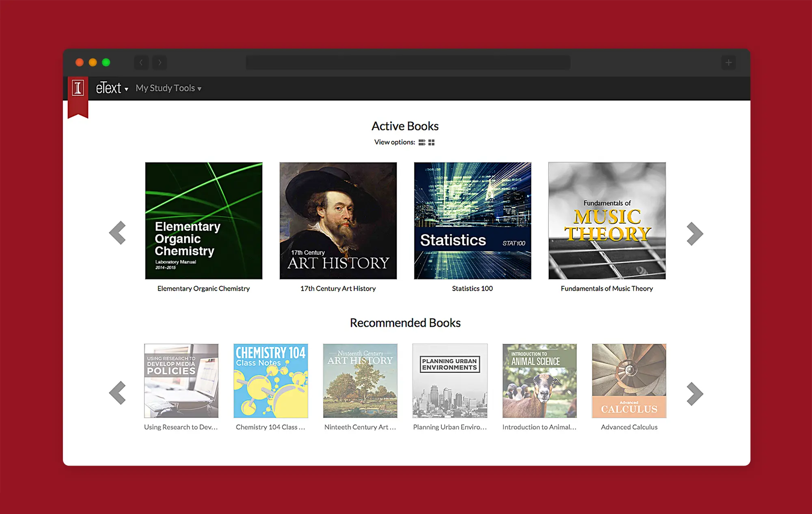Expand the My Study Tools menu
The width and height of the screenshot is (812, 514).
click(168, 88)
